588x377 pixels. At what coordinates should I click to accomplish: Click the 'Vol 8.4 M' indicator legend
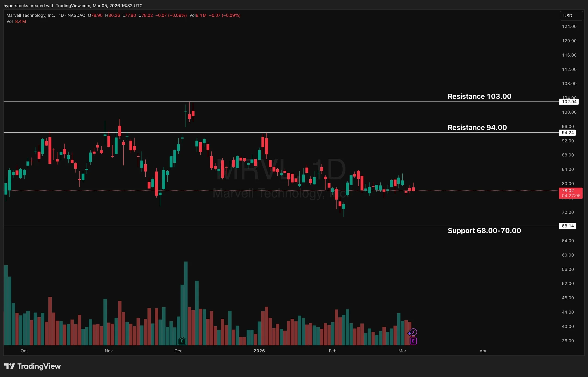pos(16,22)
